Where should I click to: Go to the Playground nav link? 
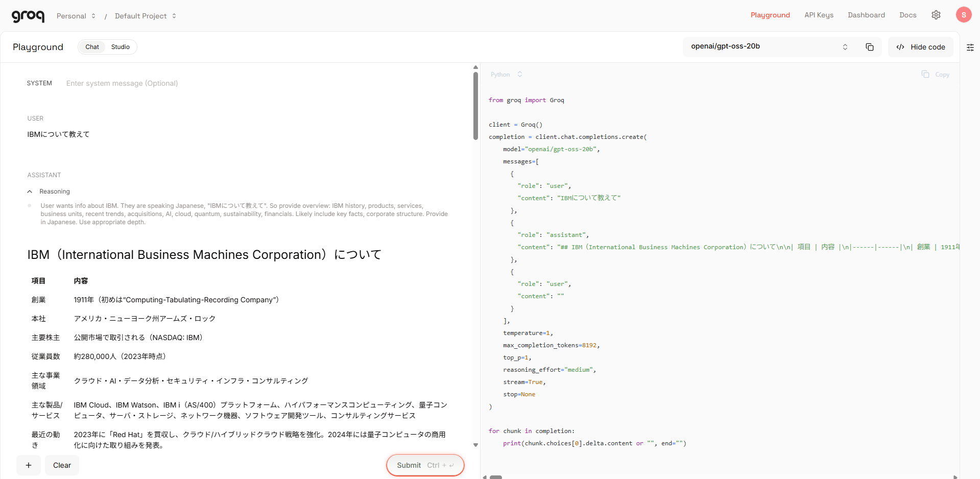pyautogui.click(x=770, y=15)
